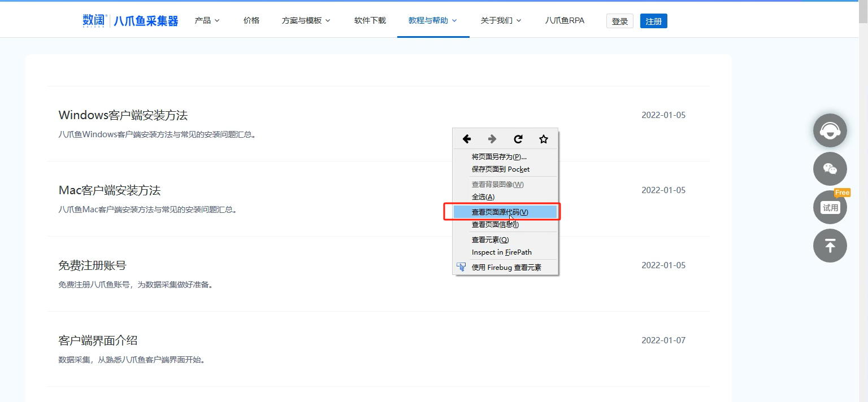868x402 pixels.
Task: Open the 客户端界面介绍 article
Action: (98, 340)
